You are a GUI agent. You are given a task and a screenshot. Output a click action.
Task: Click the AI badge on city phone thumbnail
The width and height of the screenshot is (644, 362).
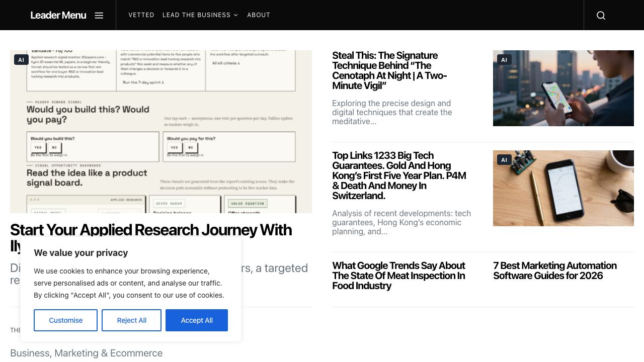[x=504, y=60]
